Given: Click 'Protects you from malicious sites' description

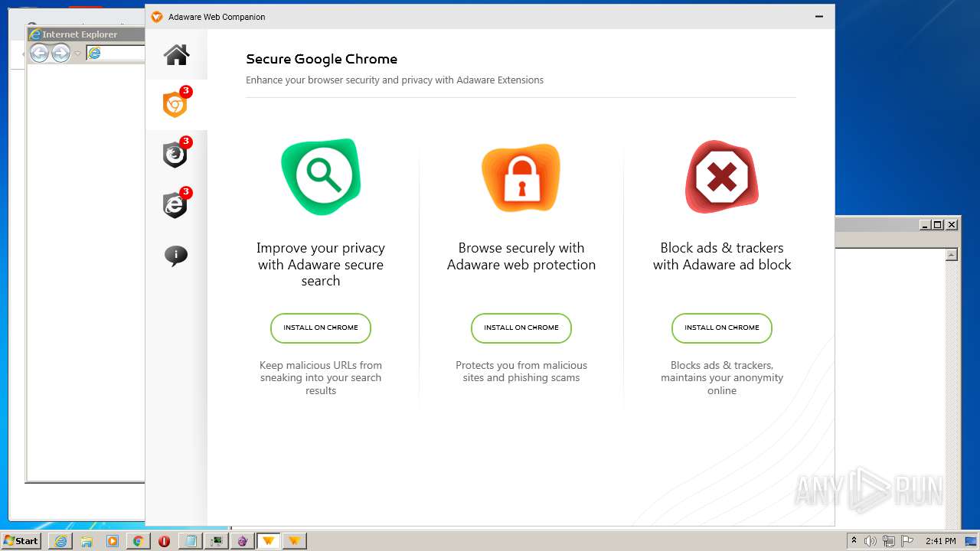Looking at the screenshot, I should click(521, 371).
